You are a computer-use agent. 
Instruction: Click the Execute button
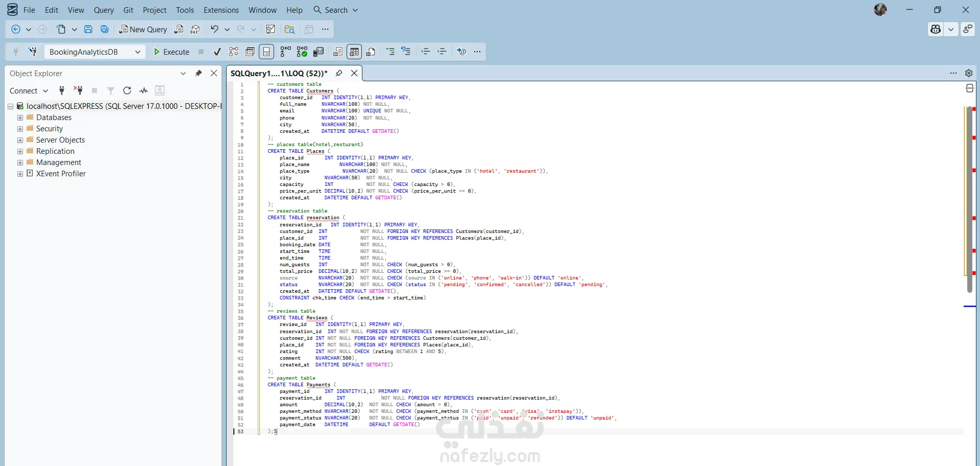[x=171, y=52]
